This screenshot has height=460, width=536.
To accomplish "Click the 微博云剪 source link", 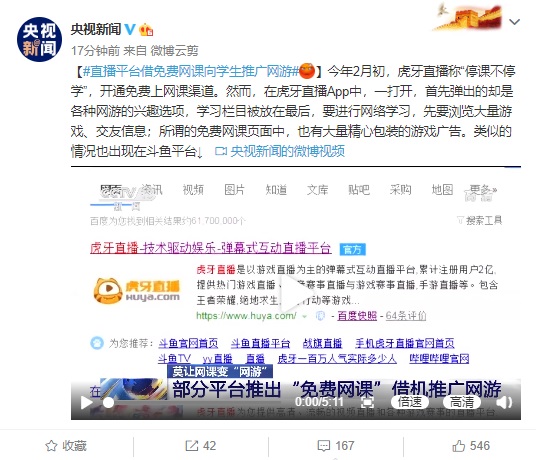I will (174, 51).
